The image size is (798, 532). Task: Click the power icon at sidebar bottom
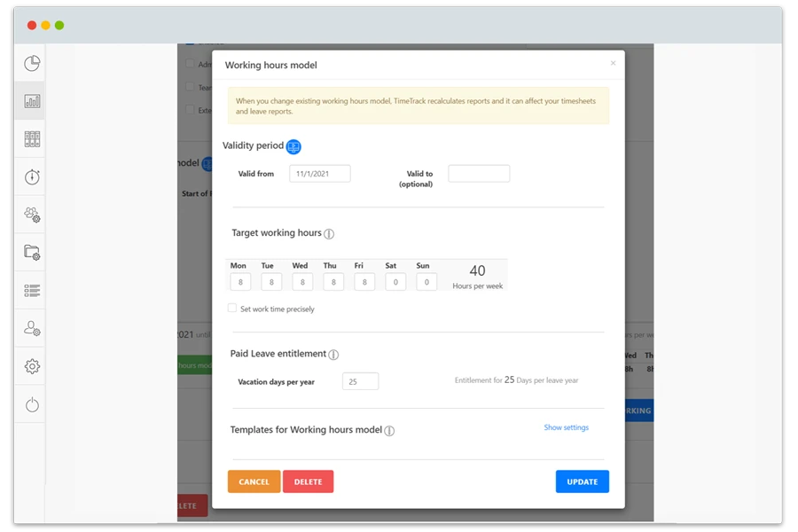tap(30, 403)
